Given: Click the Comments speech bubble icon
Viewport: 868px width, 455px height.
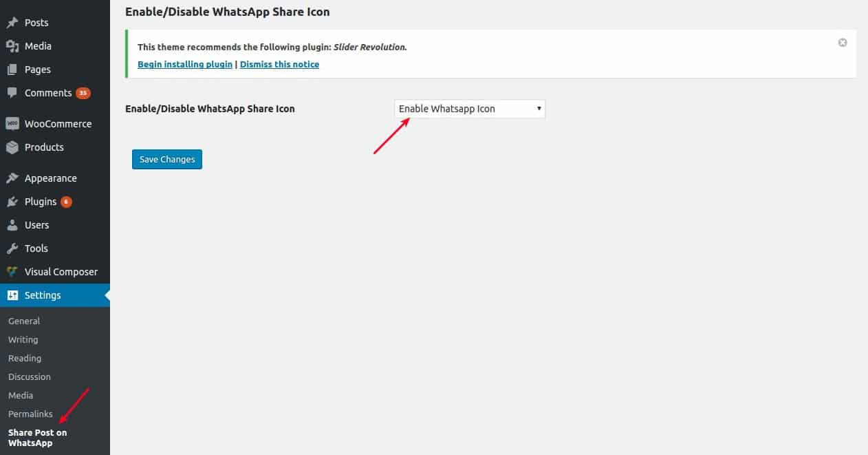Looking at the screenshot, I should coord(12,93).
